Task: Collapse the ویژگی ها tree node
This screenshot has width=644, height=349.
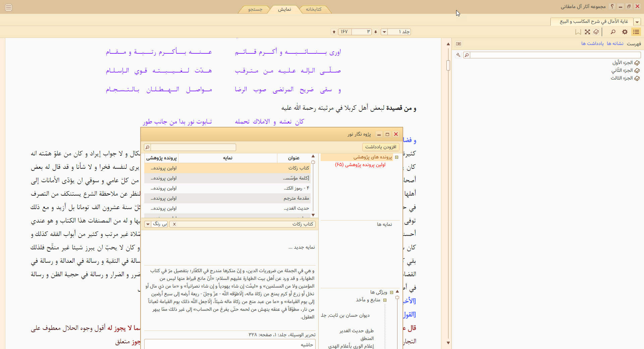Action: 391,292
